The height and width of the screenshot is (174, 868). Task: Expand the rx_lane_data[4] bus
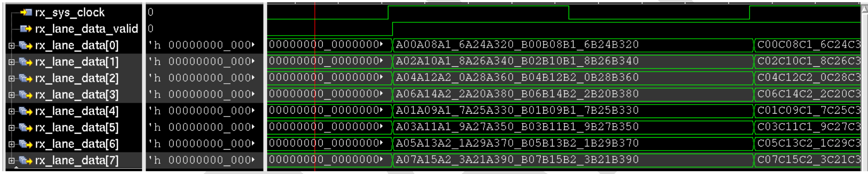pyautogui.click(x=12, y=111)
